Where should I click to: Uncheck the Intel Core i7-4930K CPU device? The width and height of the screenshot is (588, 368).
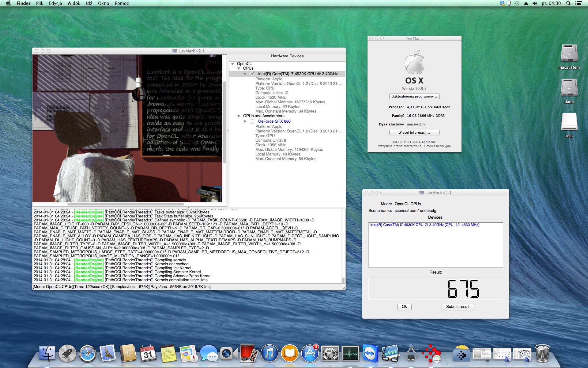click(x=252, y=74)
